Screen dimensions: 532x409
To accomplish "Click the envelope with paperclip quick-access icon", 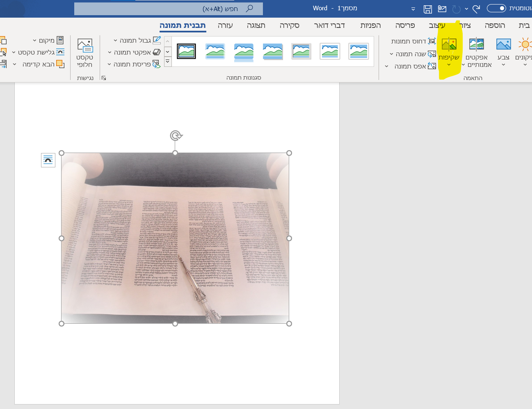I will (x=442, y=9).
